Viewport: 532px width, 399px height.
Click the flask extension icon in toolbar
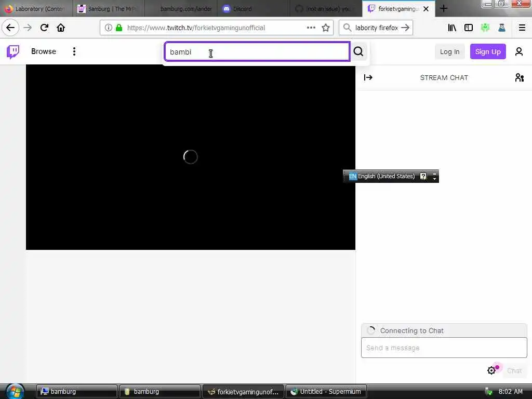(x=502, y=28)
